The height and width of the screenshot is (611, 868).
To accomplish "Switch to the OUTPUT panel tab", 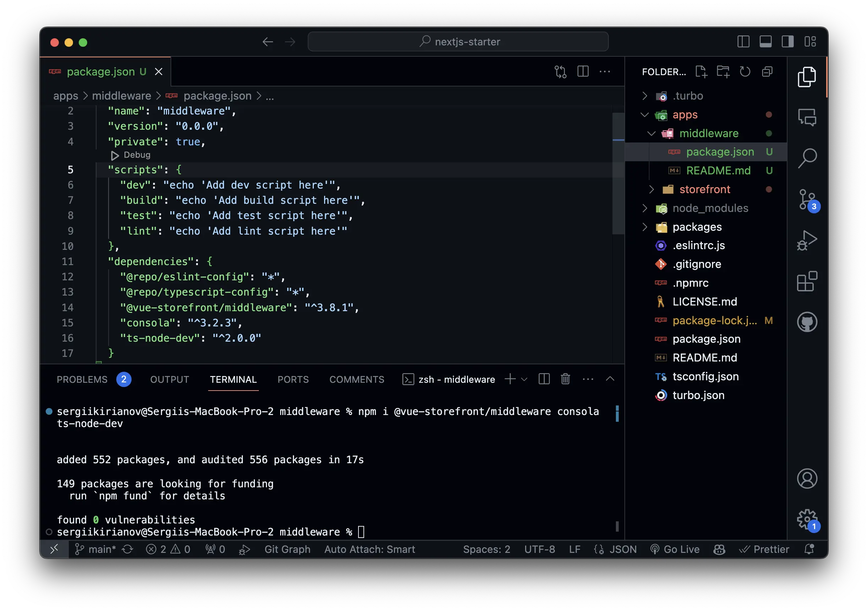I will (x=169, y=379).
